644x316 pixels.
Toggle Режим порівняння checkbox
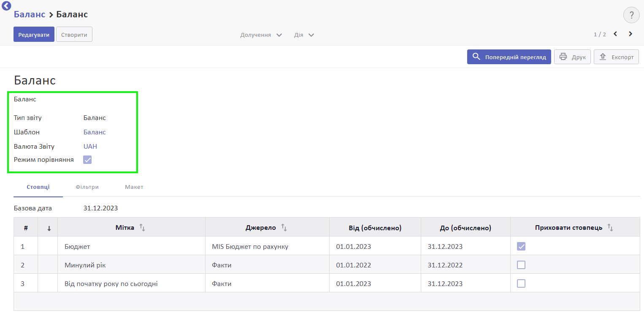pyautogui.click(x=87, y=160)
